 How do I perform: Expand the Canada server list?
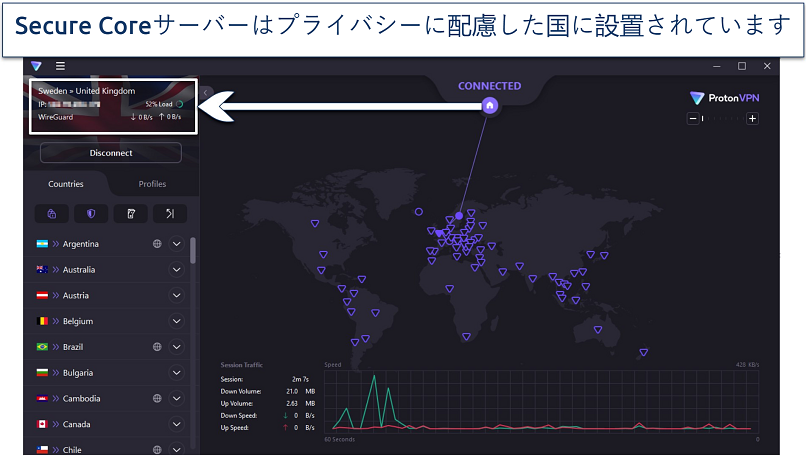[x=177, y=424]
